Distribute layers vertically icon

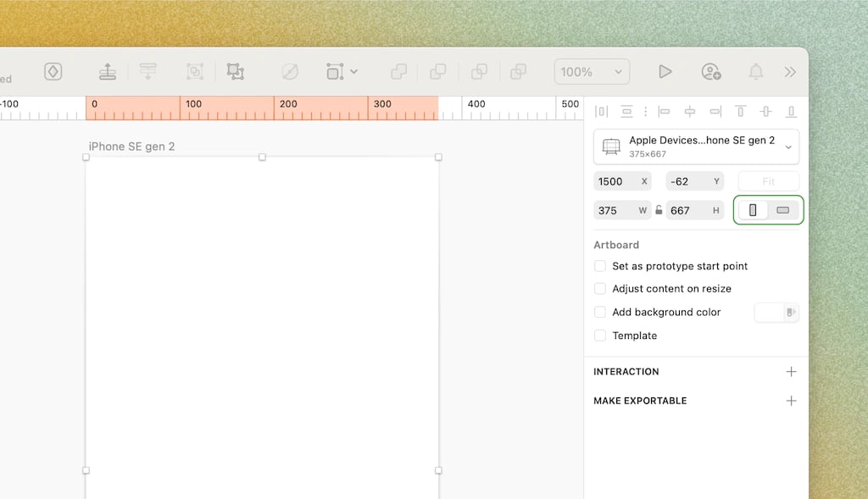tap(626, 112)
